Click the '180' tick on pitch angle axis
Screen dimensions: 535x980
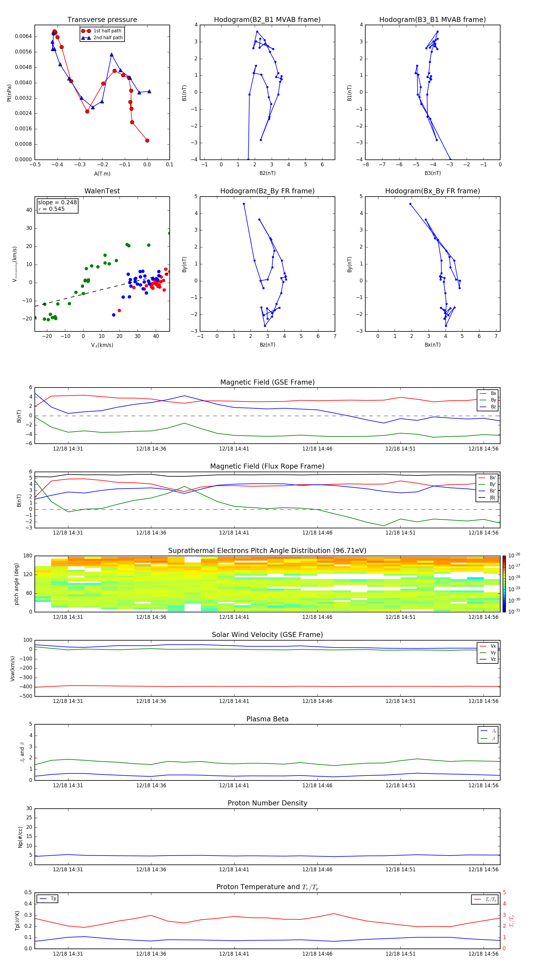tap(28, 556)
